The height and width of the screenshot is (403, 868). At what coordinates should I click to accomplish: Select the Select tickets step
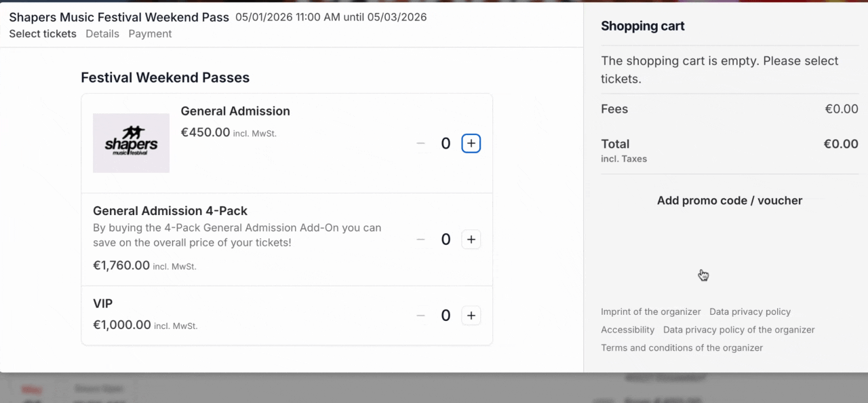[x=43, y=34]
